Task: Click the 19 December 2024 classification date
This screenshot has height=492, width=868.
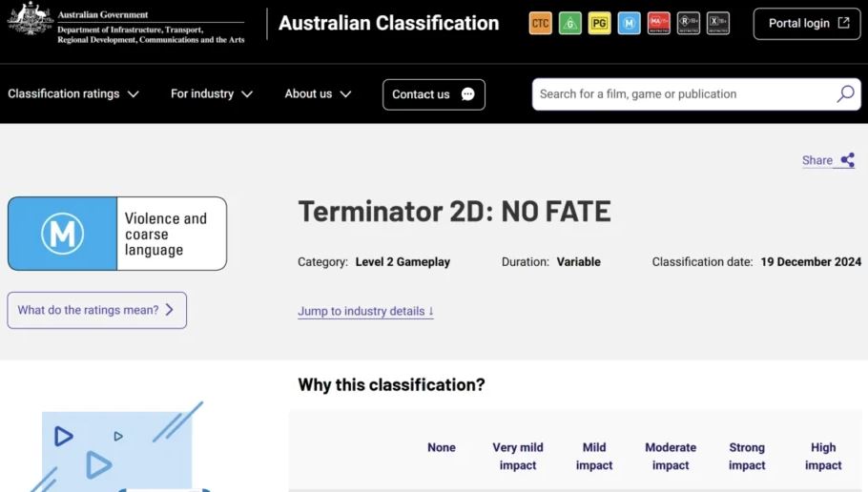Action: (811, 262)
